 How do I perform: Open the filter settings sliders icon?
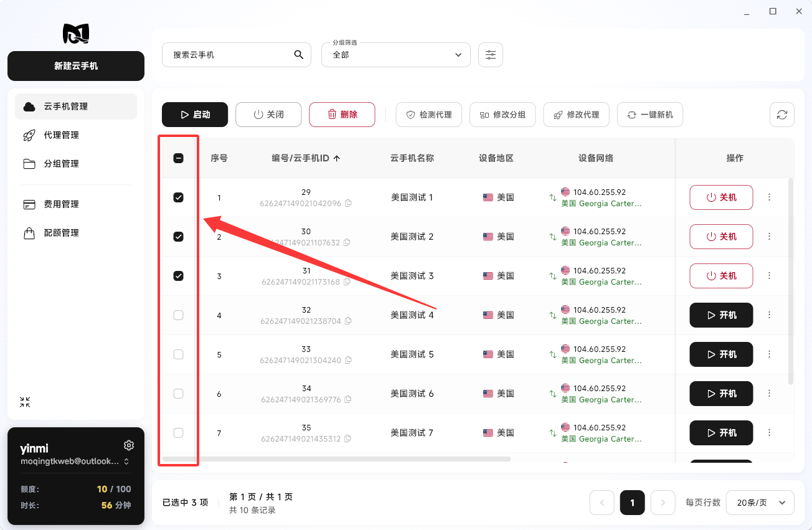[491, 55]
